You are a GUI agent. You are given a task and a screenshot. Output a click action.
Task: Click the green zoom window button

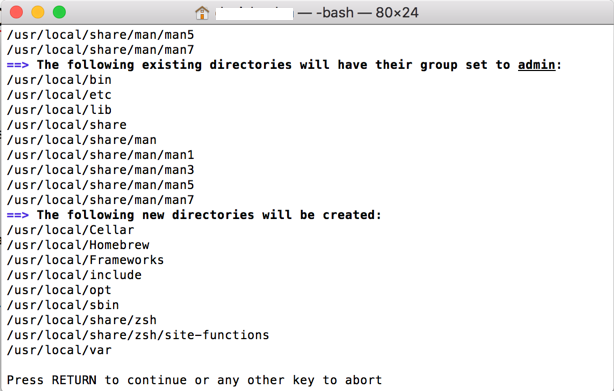click(60, 12)
